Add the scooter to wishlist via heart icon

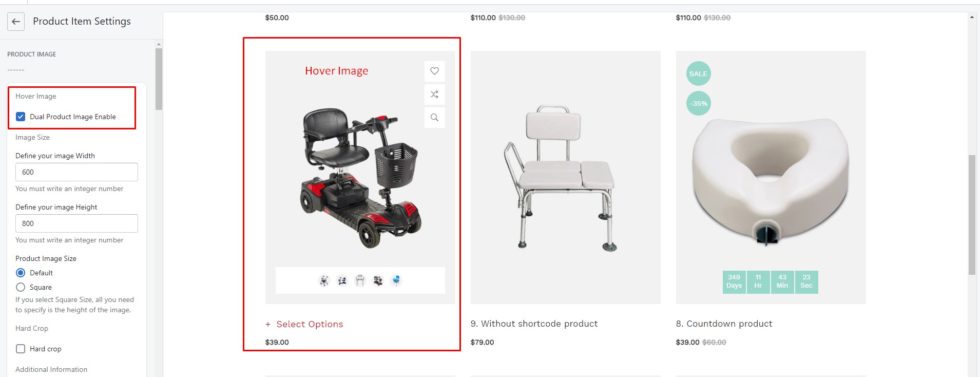tap(434, 71)
